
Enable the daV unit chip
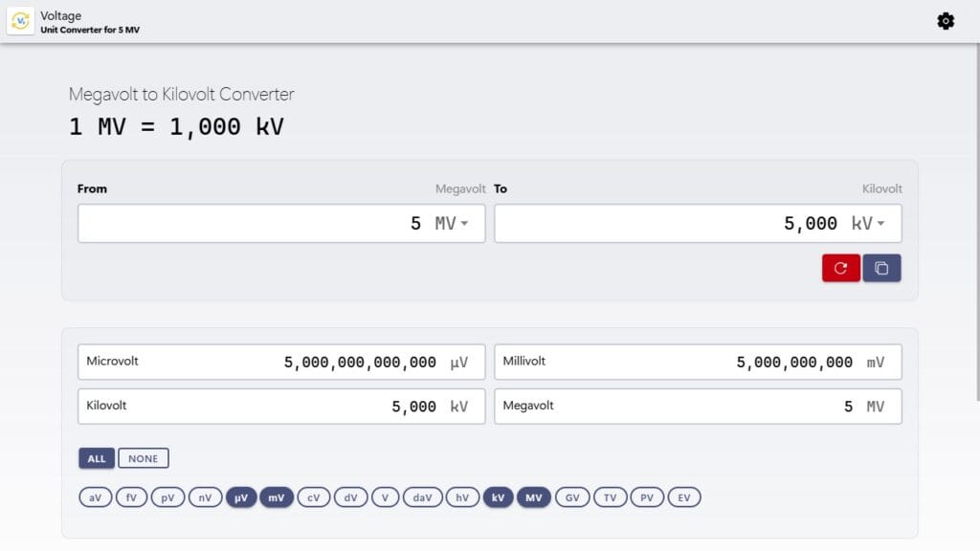pyautogui.click(x=422, y=497)
